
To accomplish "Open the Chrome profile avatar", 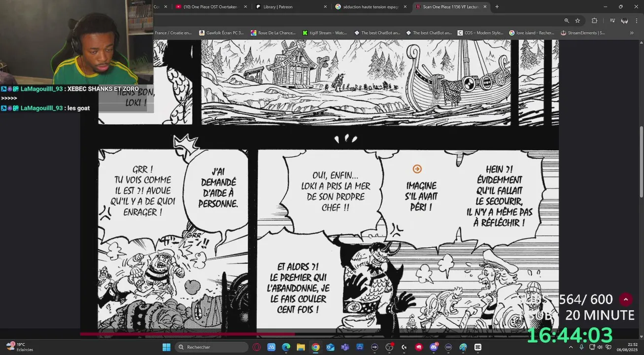I will [624, 21].
